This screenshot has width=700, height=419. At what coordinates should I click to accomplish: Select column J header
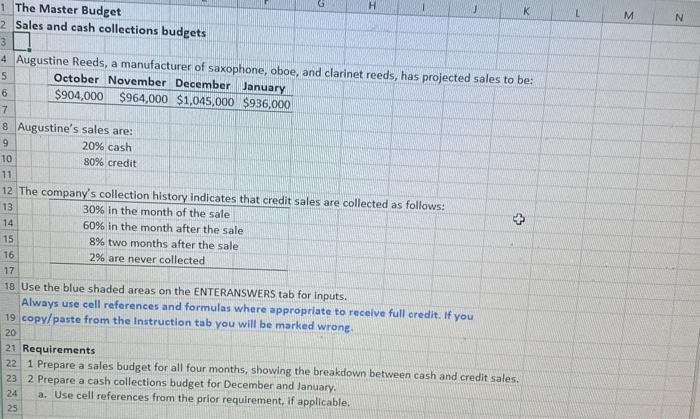(475, 9)
